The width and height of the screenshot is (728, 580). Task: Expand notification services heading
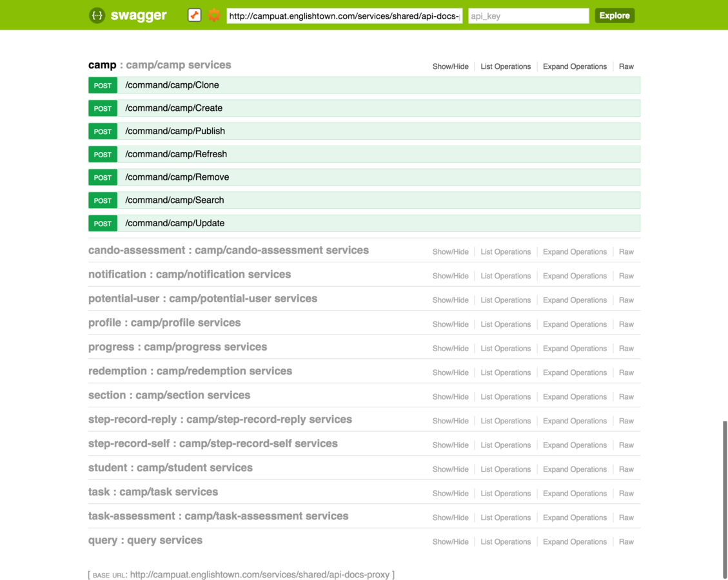click(x=190, y=275)
